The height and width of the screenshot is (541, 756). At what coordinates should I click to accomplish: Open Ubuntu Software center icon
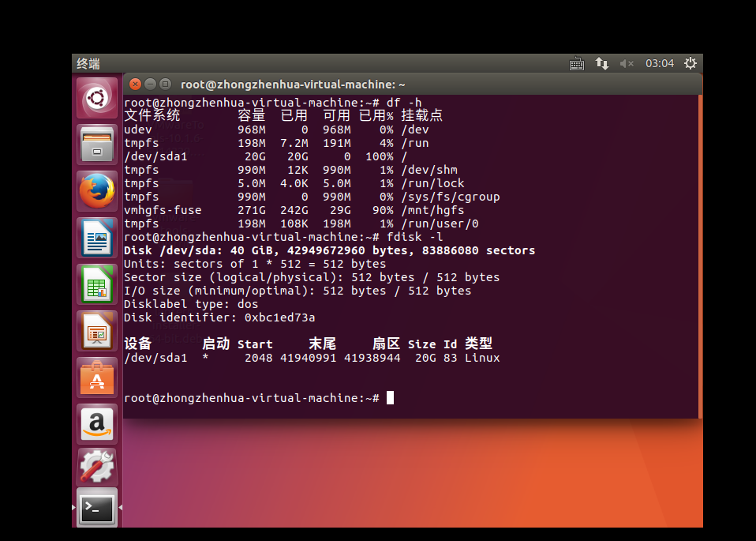click(x=97, y=378)
